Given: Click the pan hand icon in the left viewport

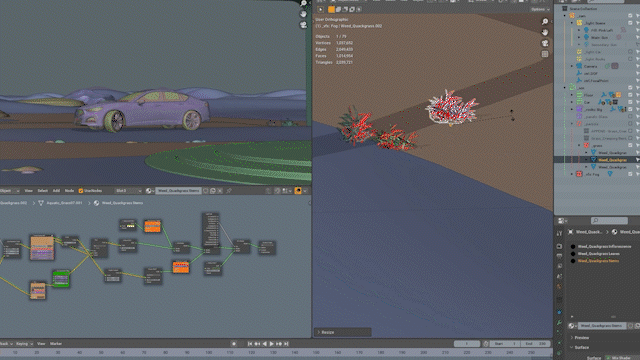Looking at the screenshot, I should click(303, 14).
